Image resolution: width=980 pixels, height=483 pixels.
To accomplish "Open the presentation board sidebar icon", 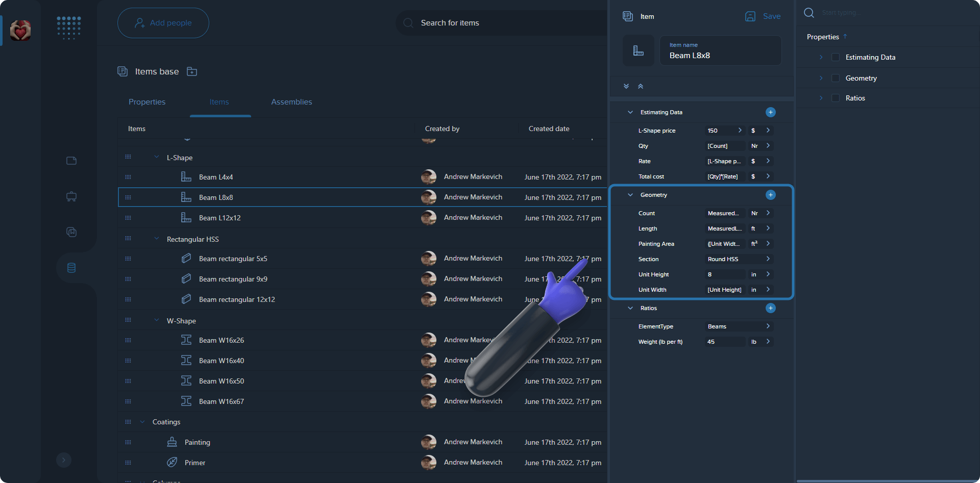I will click(71, 196).
